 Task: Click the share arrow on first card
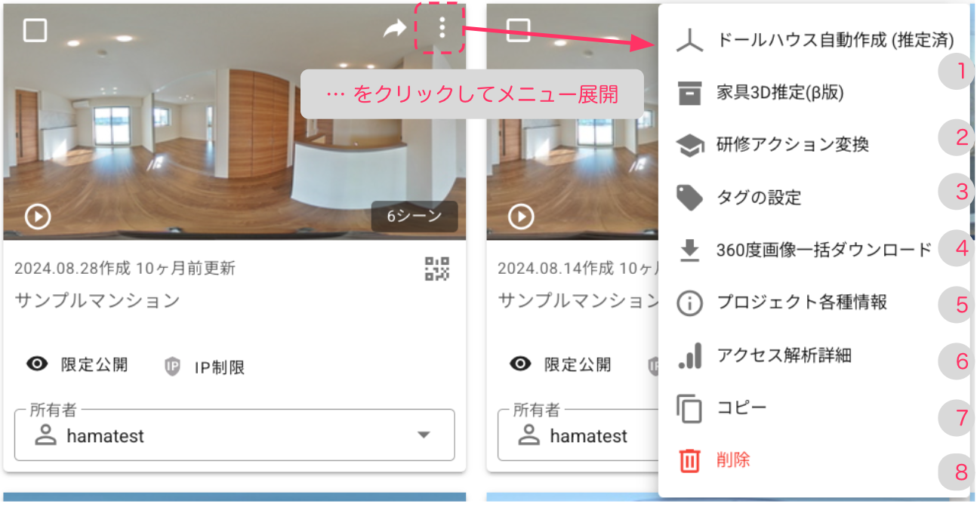(394, 30)
